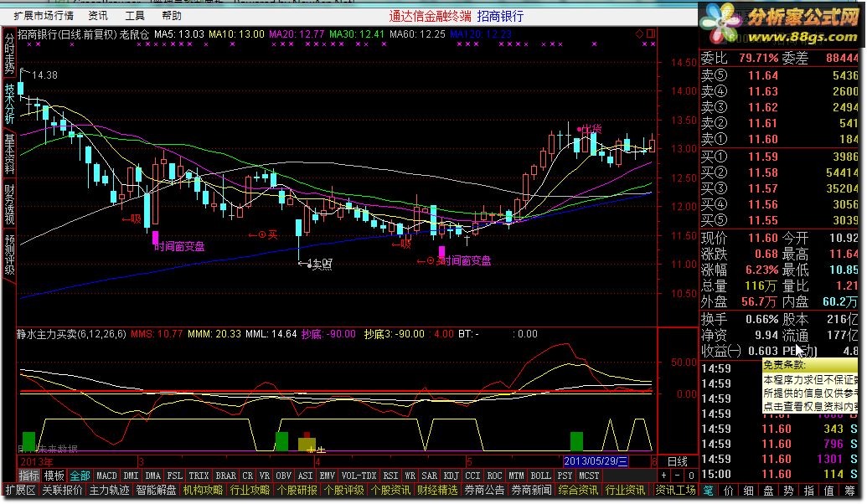867x504 pixels.
Task: Switch to 财务透视 side tab
Action: click(x=9, y=204)
